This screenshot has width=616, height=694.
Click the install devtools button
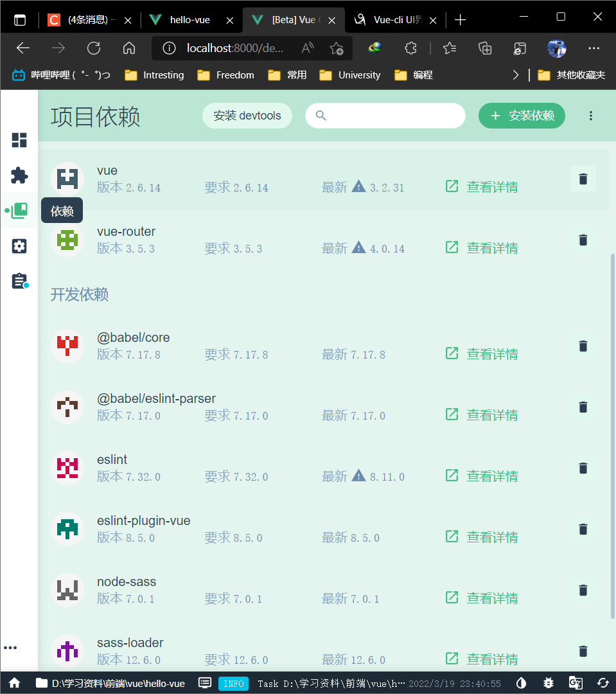247,116
